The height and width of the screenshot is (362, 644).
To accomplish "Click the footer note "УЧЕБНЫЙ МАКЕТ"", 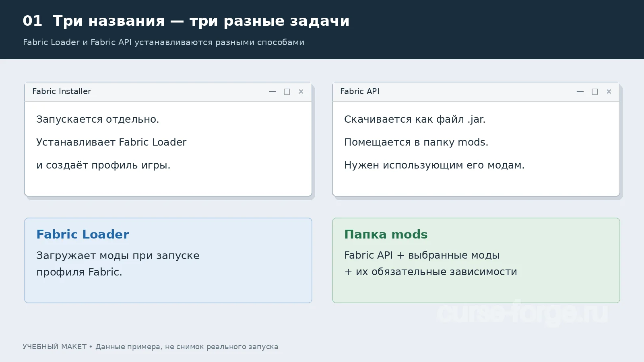I will pos(55,347).
